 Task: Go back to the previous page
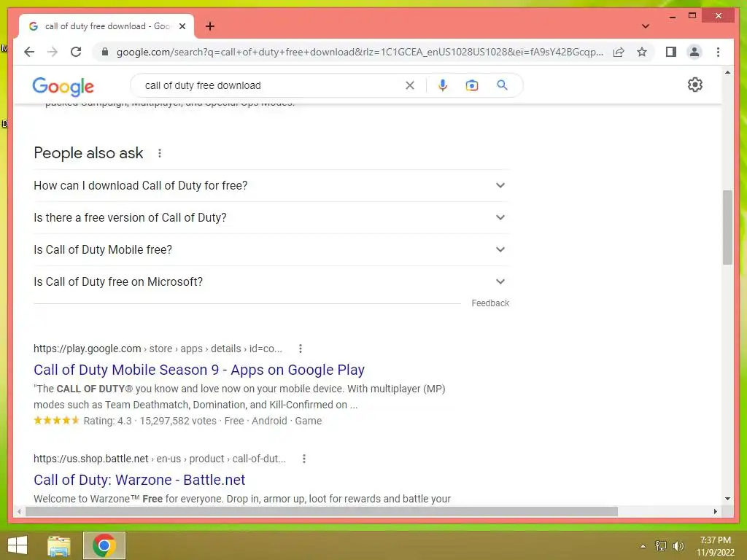pos(29,52)
